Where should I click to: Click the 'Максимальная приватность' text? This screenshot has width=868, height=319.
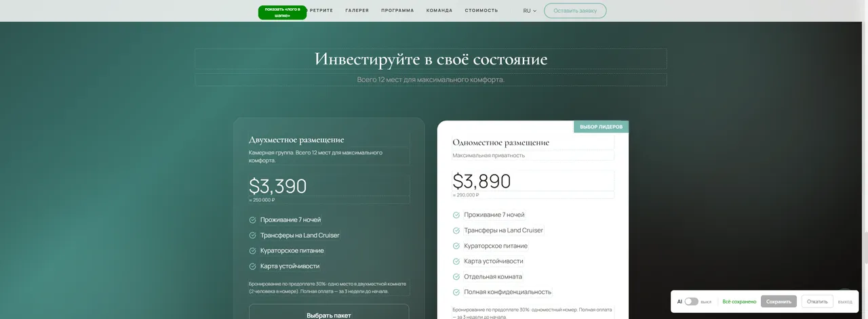[489, 156]
